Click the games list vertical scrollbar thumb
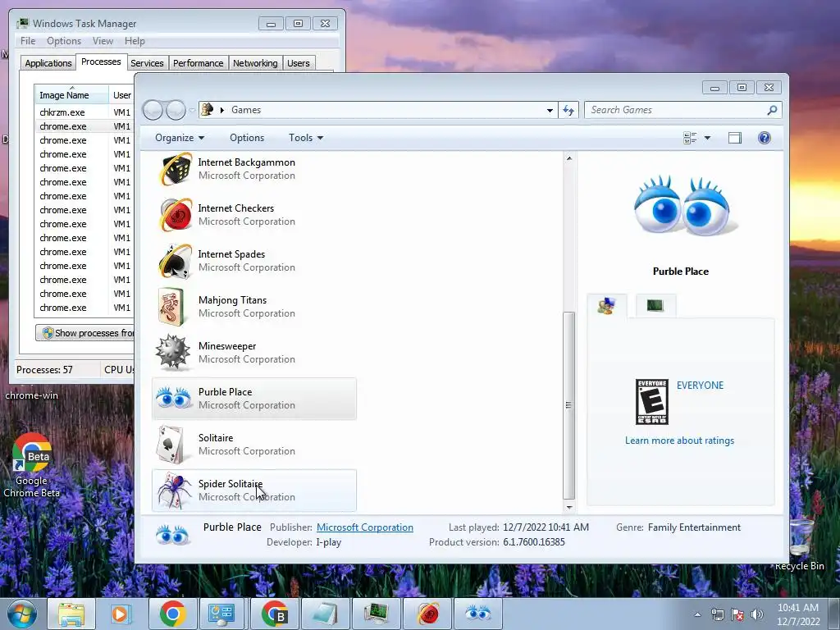840x630 pixels. coord(569,405)
